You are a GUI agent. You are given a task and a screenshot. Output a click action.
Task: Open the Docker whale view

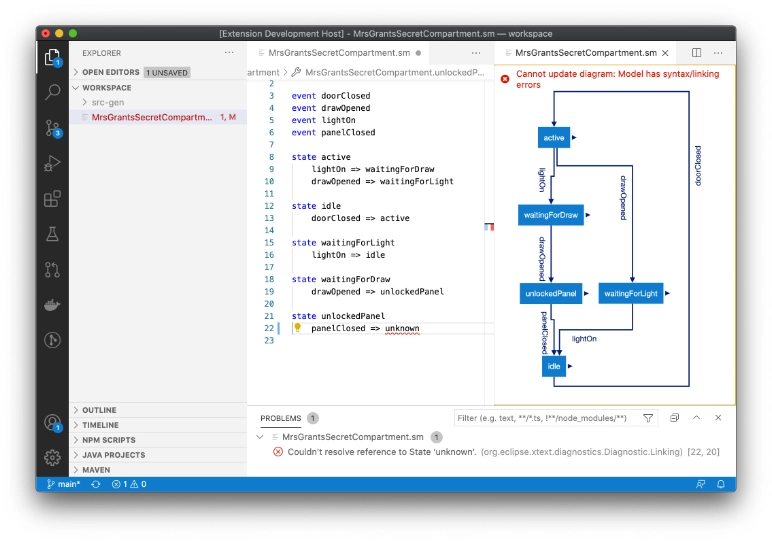coord(52,305)
